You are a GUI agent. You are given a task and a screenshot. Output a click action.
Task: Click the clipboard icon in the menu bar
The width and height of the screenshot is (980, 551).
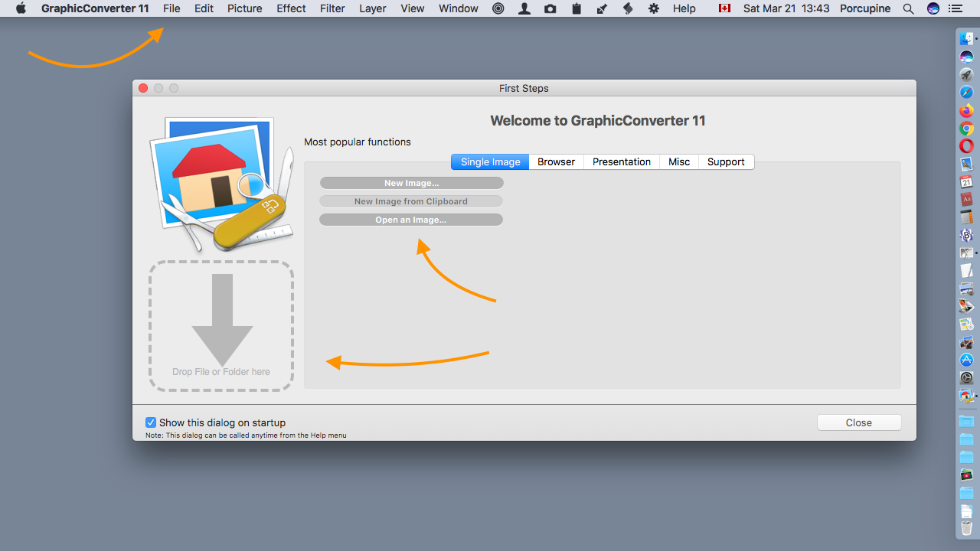[576, 8]
